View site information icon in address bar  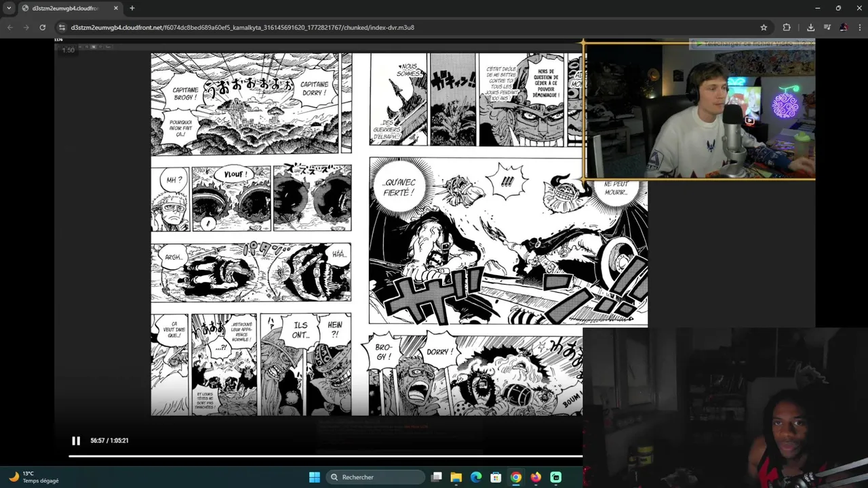(x=62, y=27)
